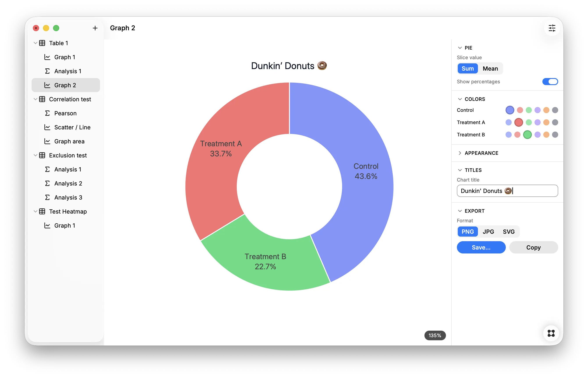
Task: Pick the green swatch for Treatment B
Action: click(527, 134)
